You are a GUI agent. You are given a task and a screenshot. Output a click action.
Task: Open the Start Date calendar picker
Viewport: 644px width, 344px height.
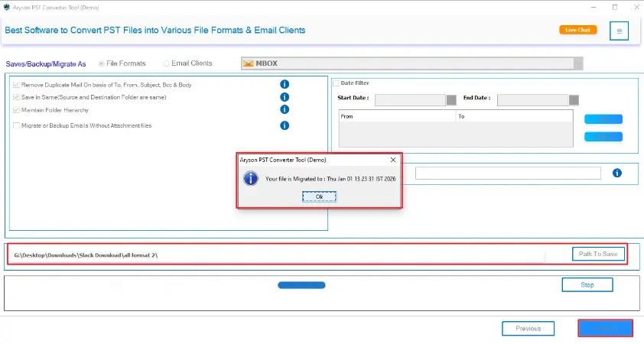[451, 99]
